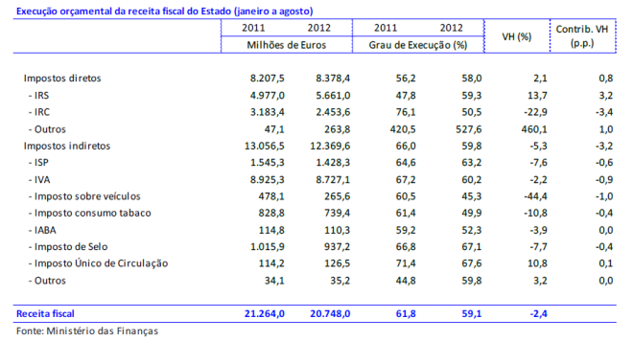Select the 'Receita fiscal' total row label
Screen dimensions: 633x364
click(45, 313)
